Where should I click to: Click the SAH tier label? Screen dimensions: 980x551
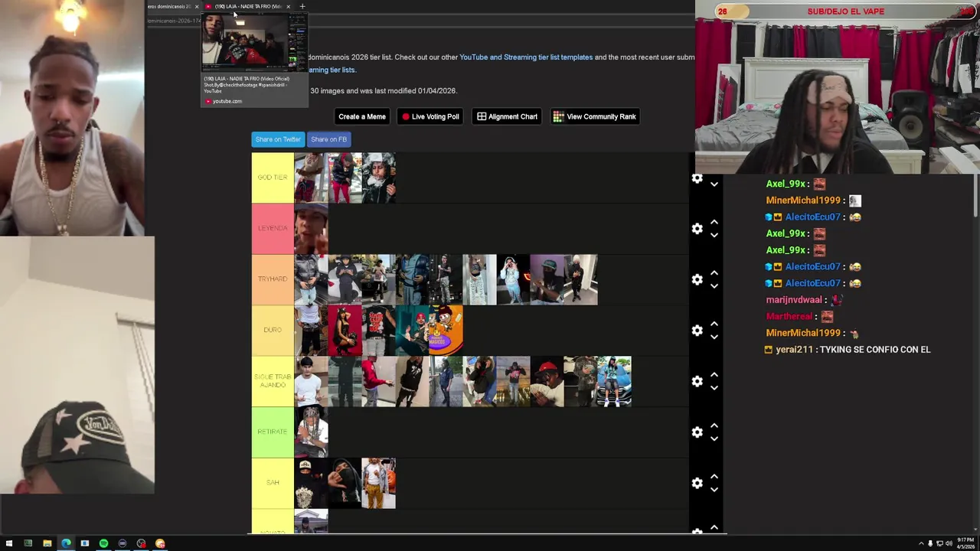point(273,483)
